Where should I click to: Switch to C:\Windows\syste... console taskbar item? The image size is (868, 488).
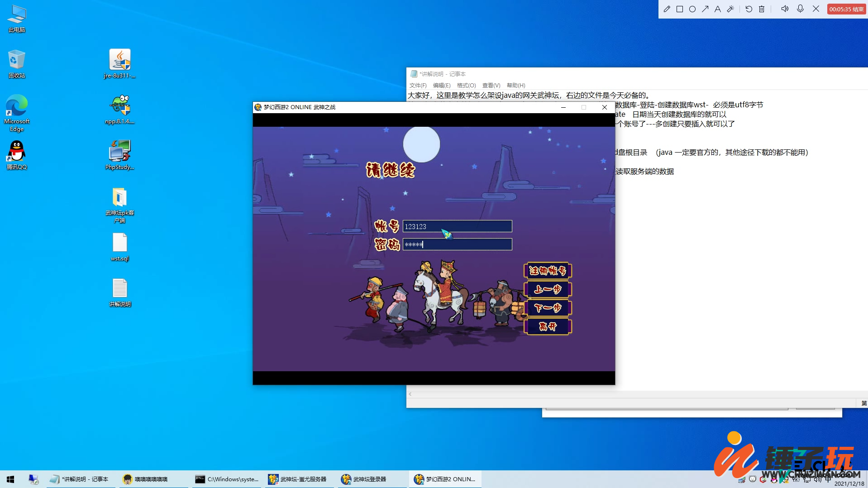[x=227, y=479]
